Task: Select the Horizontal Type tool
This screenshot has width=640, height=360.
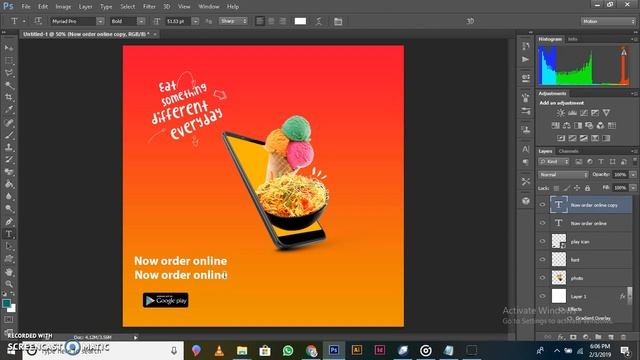Action: 9,234
